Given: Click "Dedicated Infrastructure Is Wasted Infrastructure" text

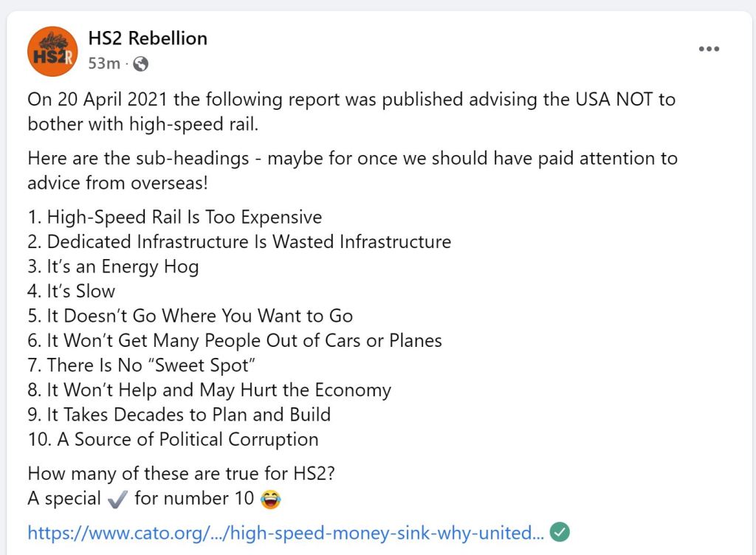Looking at the screenshot, I should (239, 241).
